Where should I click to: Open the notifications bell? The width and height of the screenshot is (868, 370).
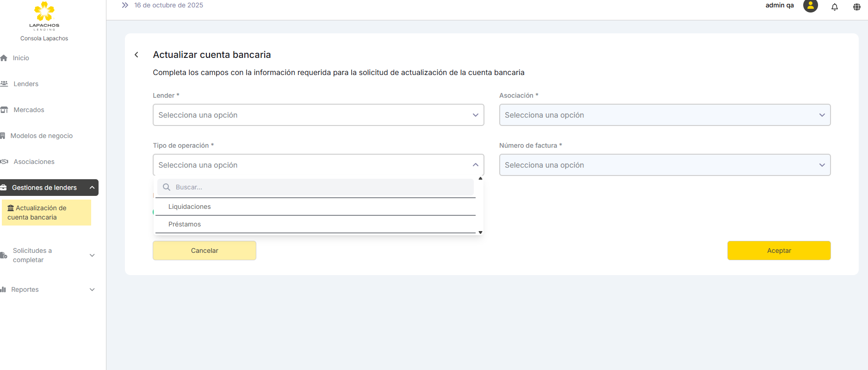834,7
